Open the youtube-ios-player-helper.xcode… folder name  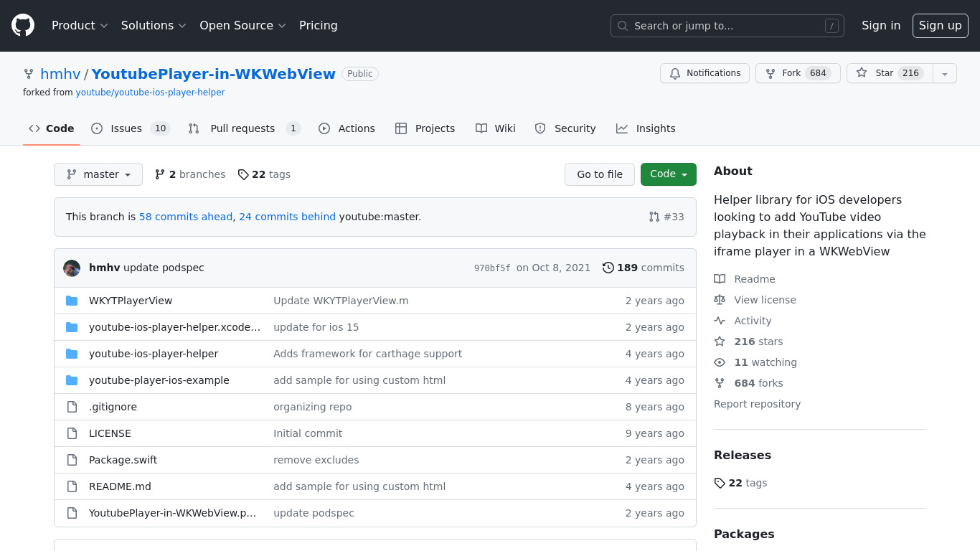(174, 327)
